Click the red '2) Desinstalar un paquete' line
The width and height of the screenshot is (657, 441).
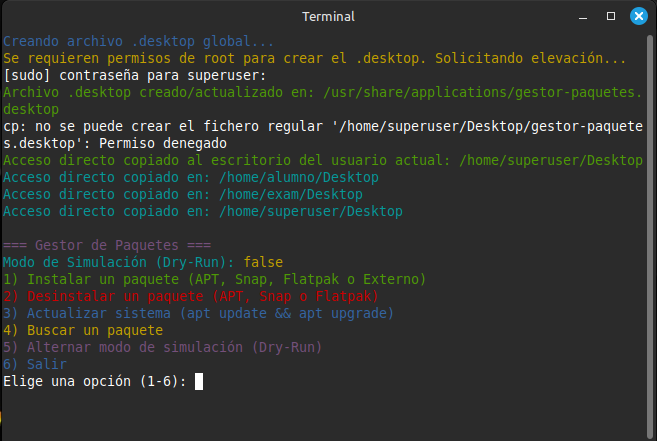(x=191, y=296)
